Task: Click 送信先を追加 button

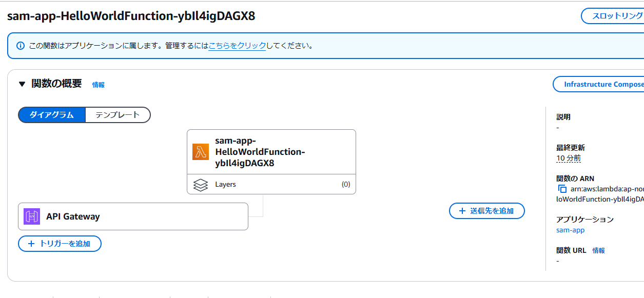Action: 487,211
